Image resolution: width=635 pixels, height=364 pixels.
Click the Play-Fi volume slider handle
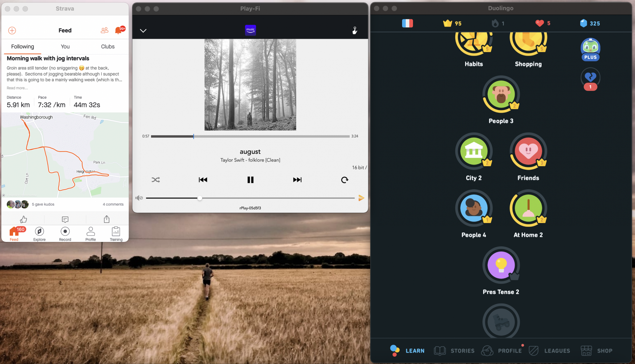pos(200,198)
